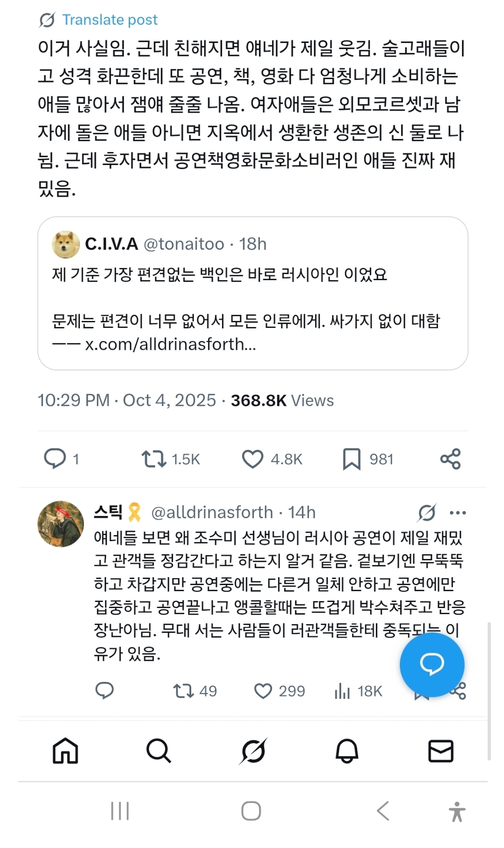This screenshot has height=848, width=504.
Task: Reply to 스틱's comment
Action: click(104, 690)
